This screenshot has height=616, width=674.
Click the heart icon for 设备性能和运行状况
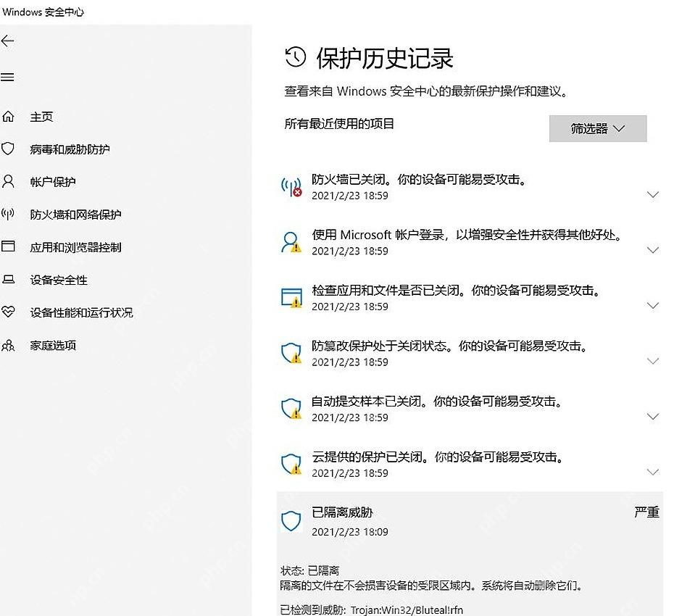click(x=8, y=312)
